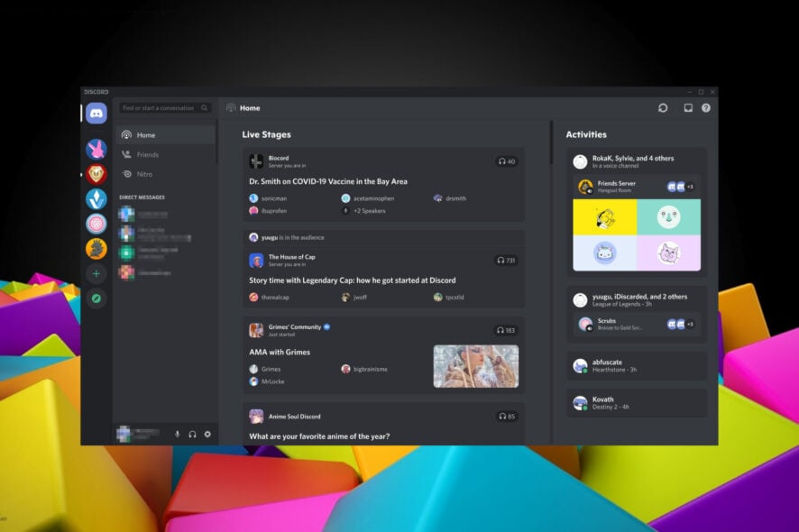Click the lavender cat avatar tile
Screen dimensions: 799x532
coord(668,252)
